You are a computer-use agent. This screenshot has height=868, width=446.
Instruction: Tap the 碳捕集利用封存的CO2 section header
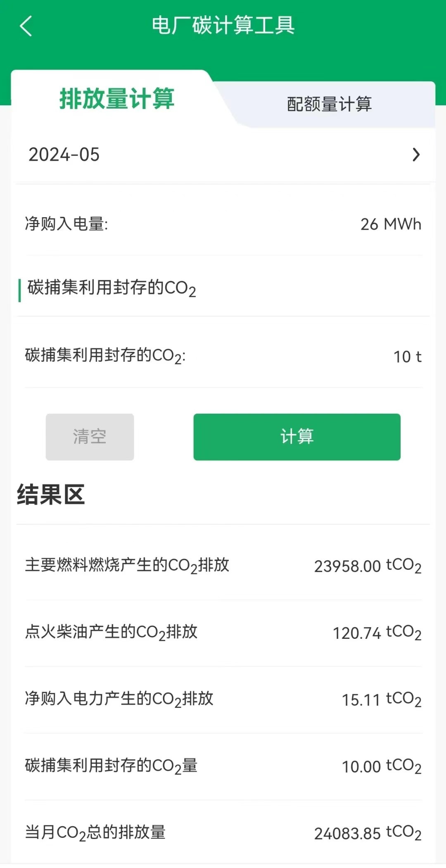[111, 288]
